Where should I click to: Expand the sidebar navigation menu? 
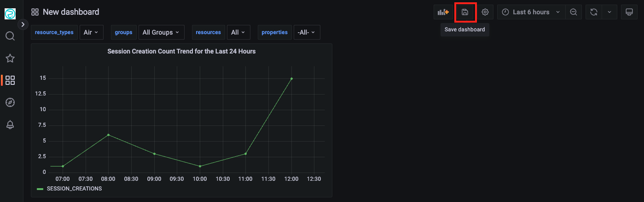pyautogui.click(x=23, y=24)
